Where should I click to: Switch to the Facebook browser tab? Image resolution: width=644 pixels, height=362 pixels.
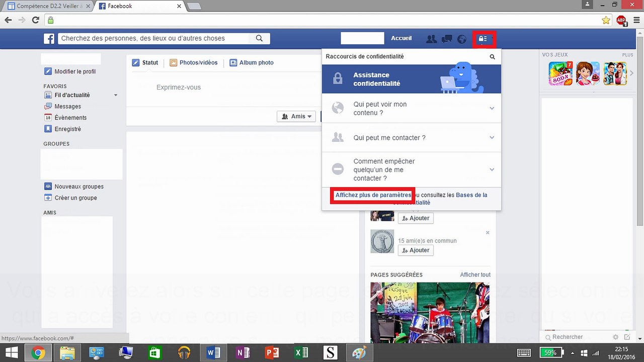tap(140, 6)
